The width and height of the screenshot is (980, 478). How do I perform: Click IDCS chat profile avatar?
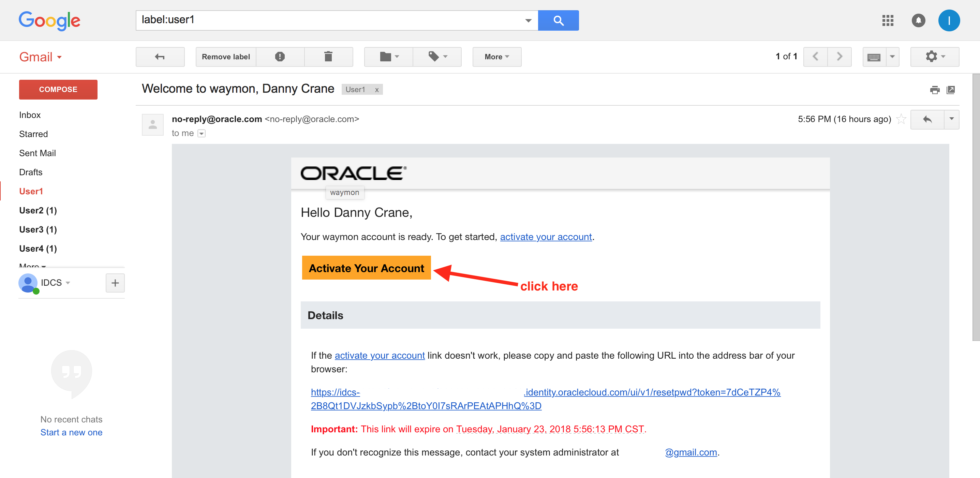coord(28,283)
